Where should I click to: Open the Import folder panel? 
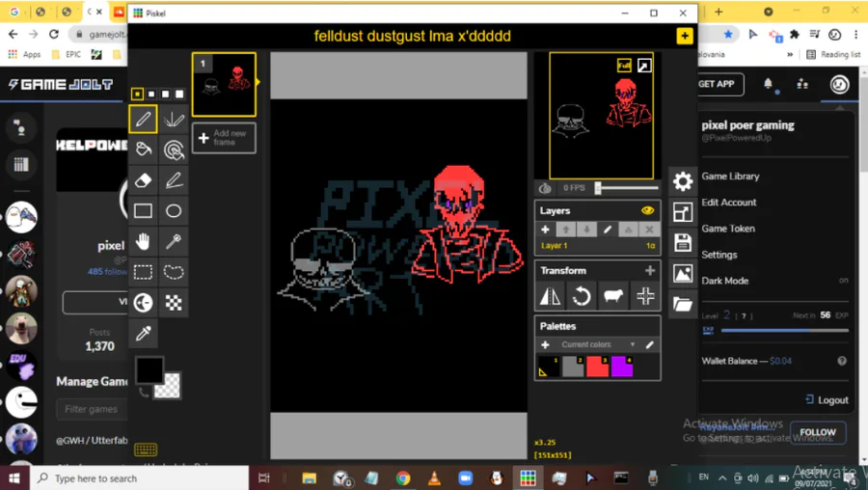pos(683,304)
